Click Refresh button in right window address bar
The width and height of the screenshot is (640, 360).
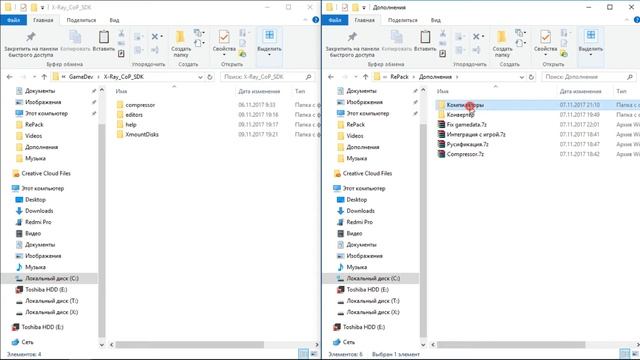tap(531, 77)
